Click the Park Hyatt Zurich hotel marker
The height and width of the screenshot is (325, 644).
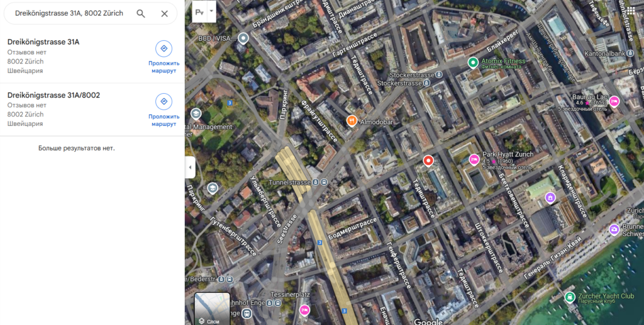coord(474,159)
